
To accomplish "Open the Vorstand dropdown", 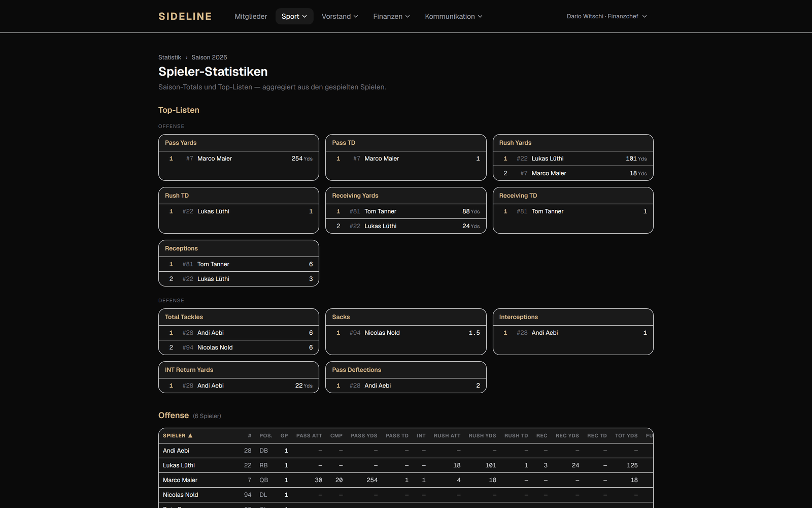I will [x=340, y=16].
